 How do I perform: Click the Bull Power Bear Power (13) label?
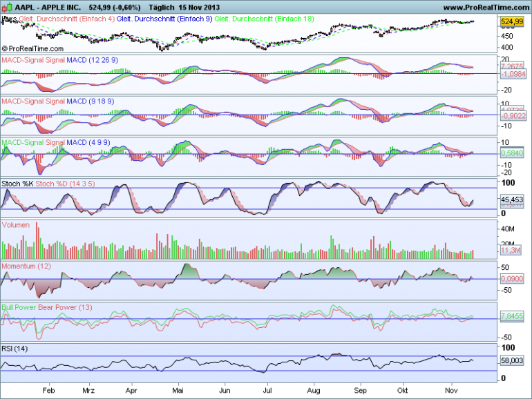pyautogui.click(x=47, y=307)
